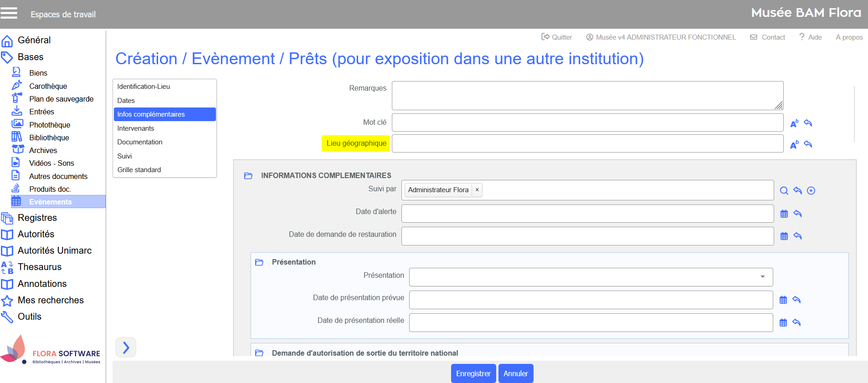Viewport: 868px width, 383px height.
Task: Show the Grille standard tab
Action: coord(164,170)
